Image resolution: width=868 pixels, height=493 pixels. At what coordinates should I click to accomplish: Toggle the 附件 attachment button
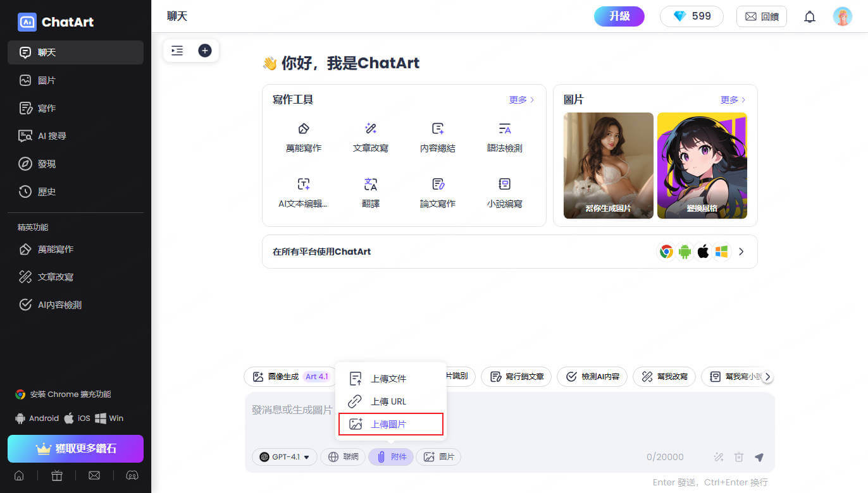[391, 457]
